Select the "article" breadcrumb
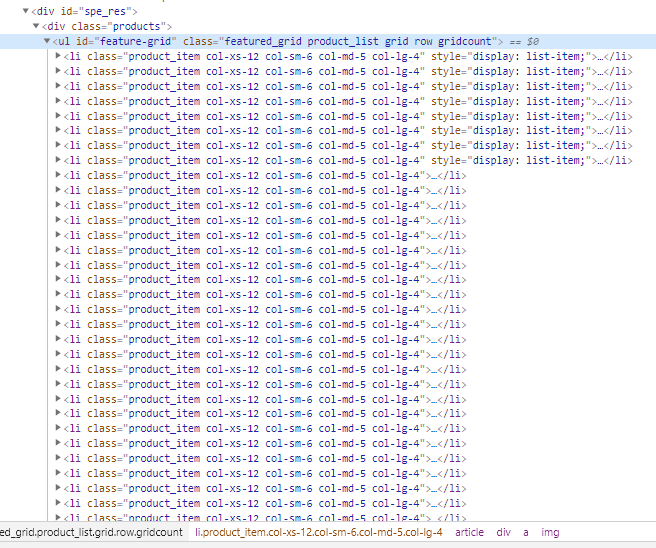656x548 pixels. pos(469,532)
